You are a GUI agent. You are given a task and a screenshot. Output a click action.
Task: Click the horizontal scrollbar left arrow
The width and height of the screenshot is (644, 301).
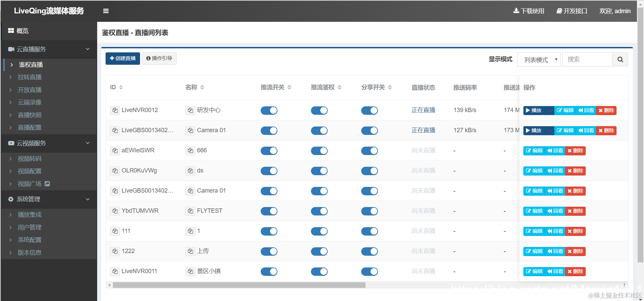pos(109,285)
